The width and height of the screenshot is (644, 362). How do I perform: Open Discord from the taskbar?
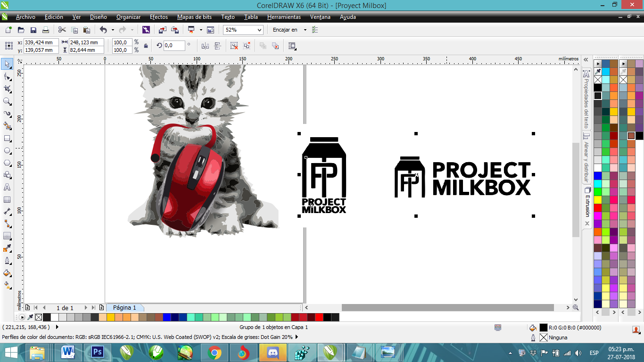272,353
